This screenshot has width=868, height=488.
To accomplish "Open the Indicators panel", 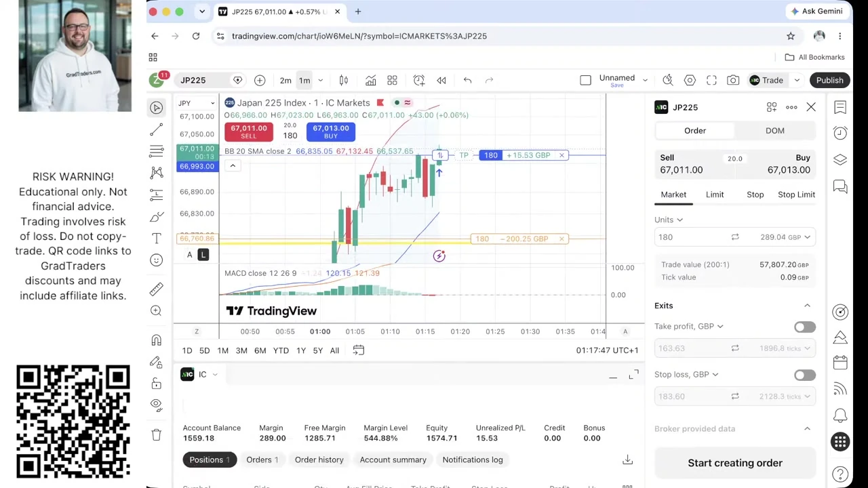I will (x=371, y=81).
